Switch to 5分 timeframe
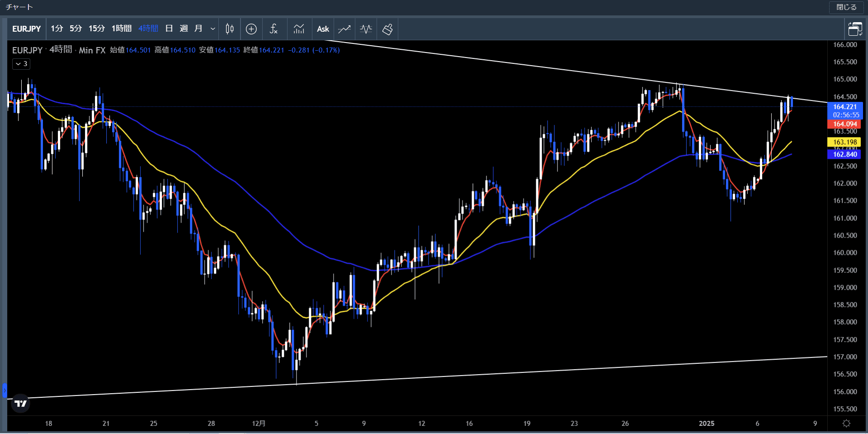This screenshot has width=868, height=434. point(75,29)
